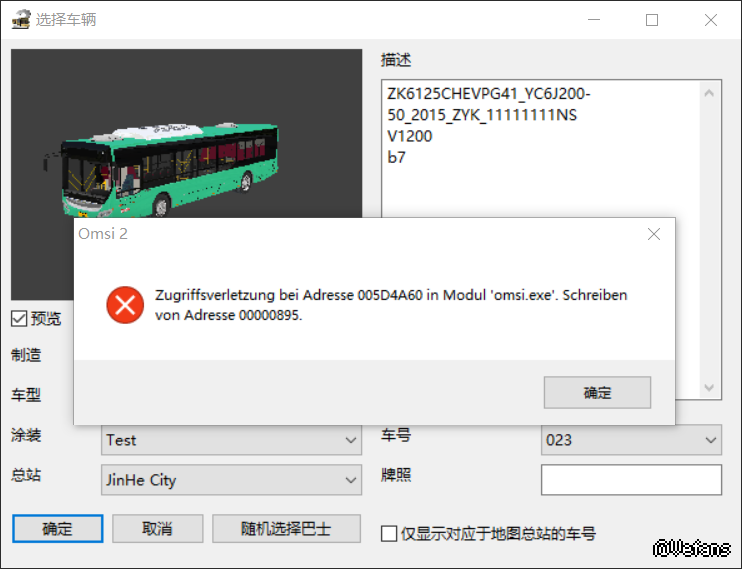Open the 车号 dropdown showing 023
Screen dimensions: 742x569
coord(631,440)
